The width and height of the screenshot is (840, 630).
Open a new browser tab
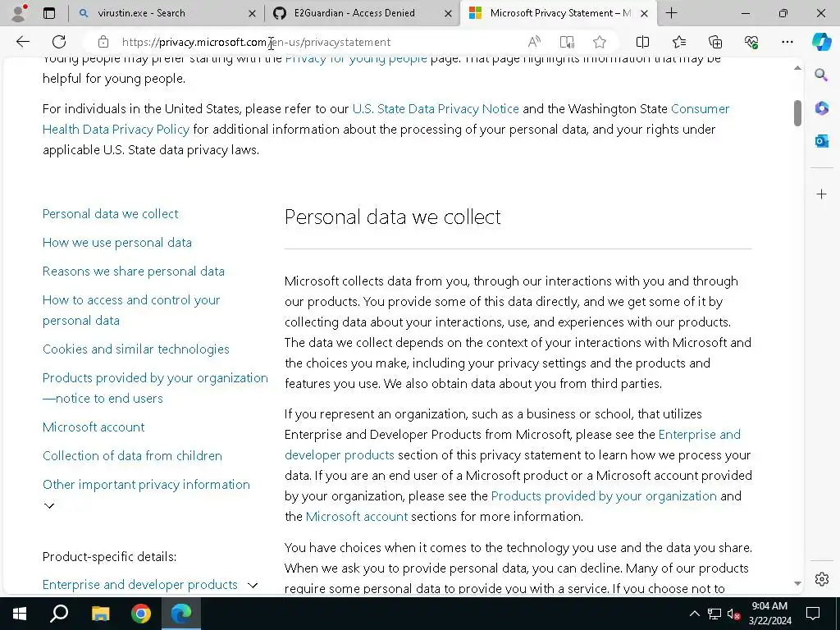click(671, 13)
